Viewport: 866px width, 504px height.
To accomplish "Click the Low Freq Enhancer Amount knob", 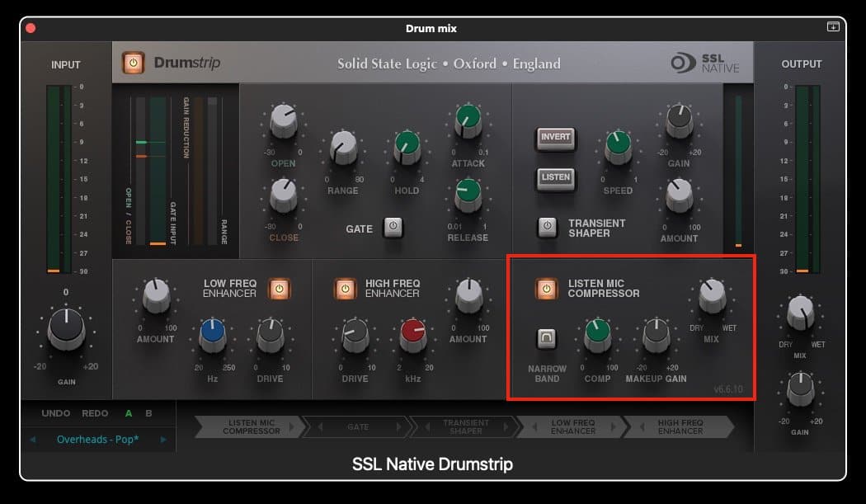I will pos(157,295).
